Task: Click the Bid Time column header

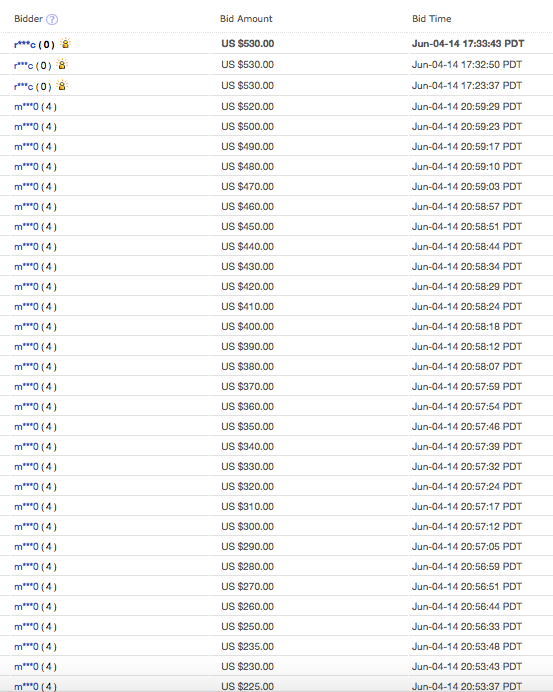Action: coord(432,19)
